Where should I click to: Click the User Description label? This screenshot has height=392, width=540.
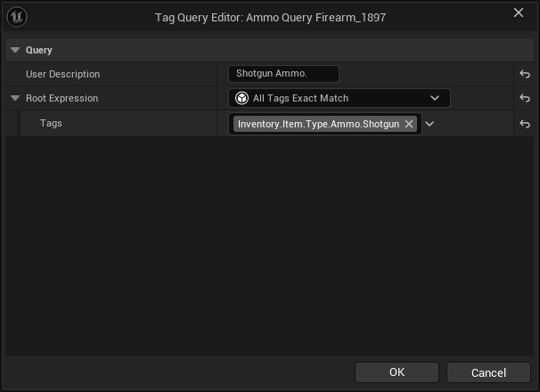coord(62,74)
